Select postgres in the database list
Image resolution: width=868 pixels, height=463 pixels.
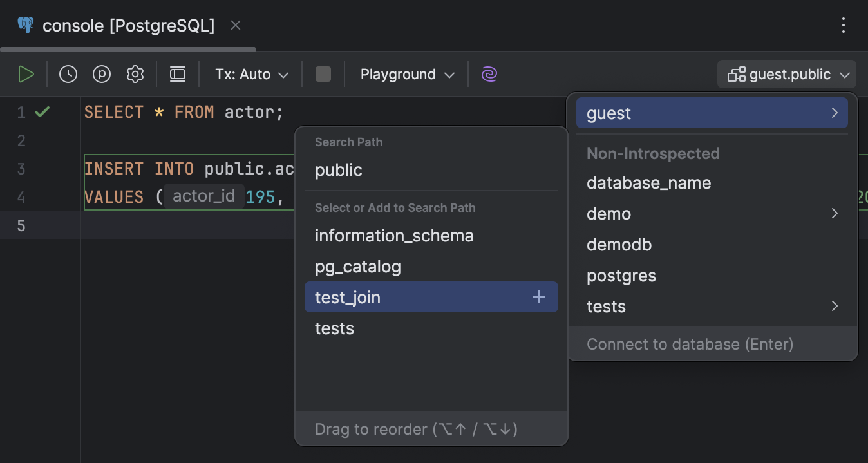[621, 276]
